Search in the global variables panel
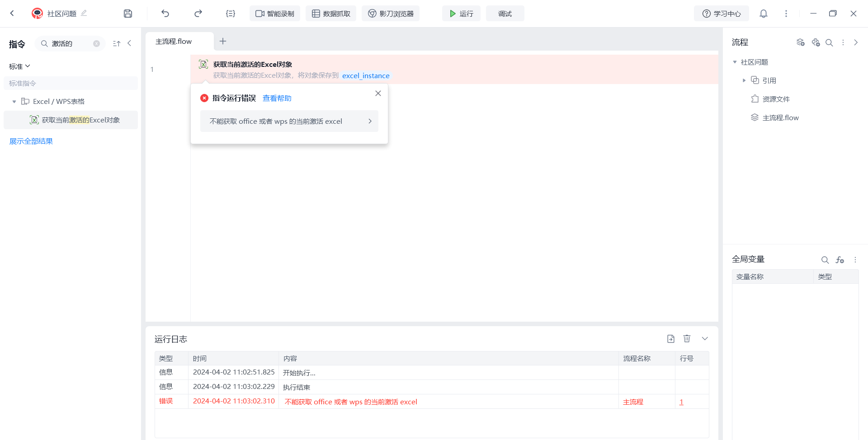The width and height of the screenshot is (868, 440). pyautogui.click(x=825, y=260)
